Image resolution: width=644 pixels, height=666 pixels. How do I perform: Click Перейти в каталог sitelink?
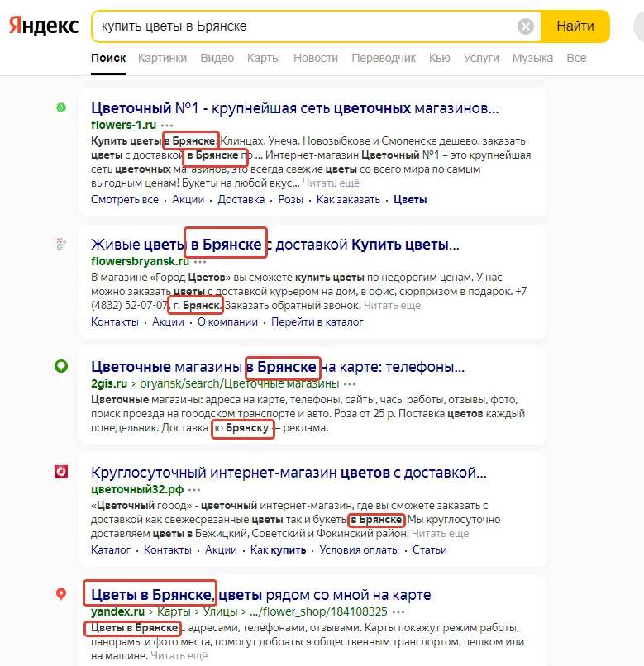click(x=317, y=321)
